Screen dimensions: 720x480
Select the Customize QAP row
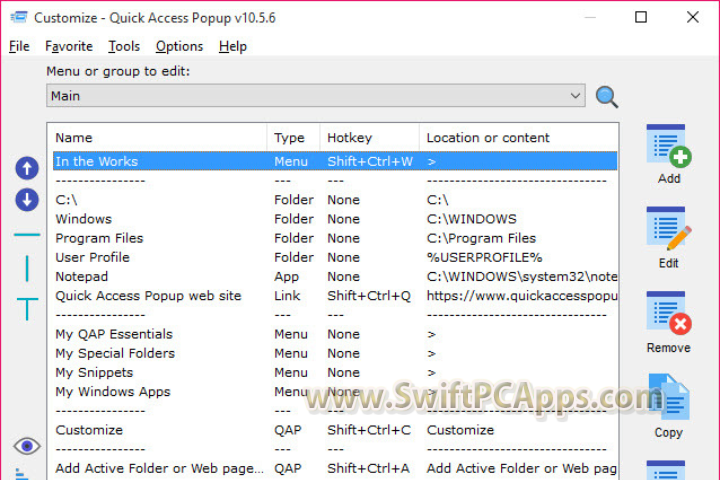(335, 430)
